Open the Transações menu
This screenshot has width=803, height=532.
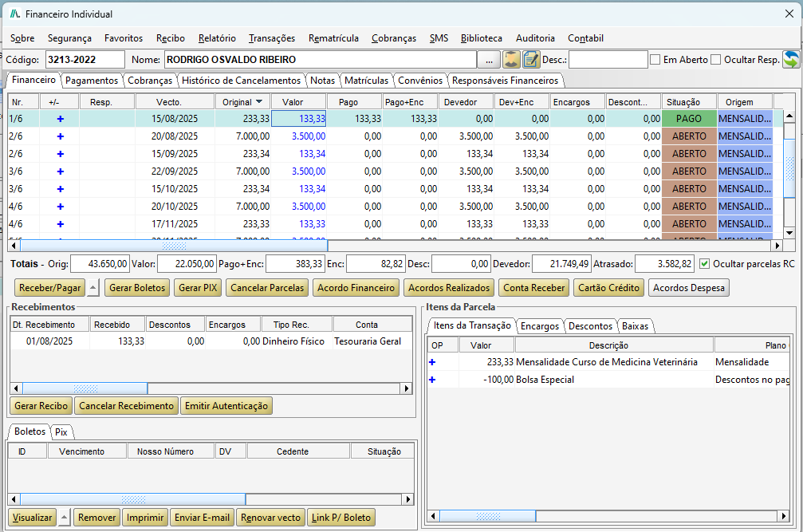click(272, 38)
